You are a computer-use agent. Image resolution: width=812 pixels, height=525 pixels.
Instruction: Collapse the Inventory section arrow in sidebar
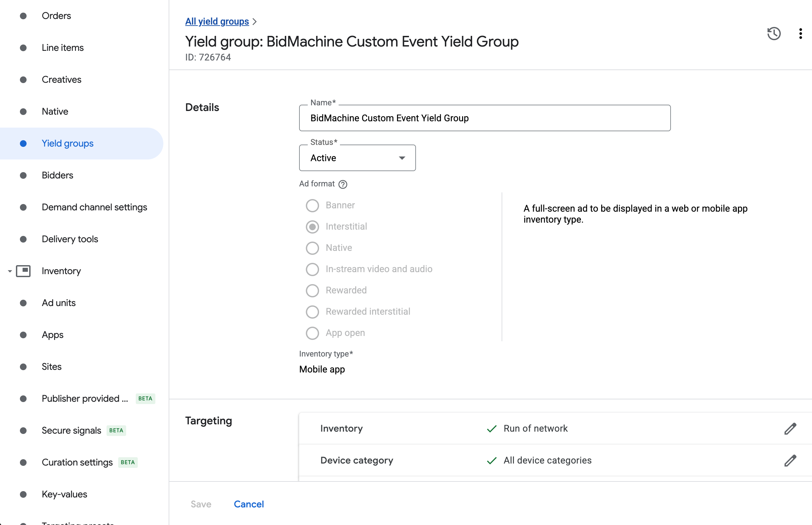tap(10, 271)
